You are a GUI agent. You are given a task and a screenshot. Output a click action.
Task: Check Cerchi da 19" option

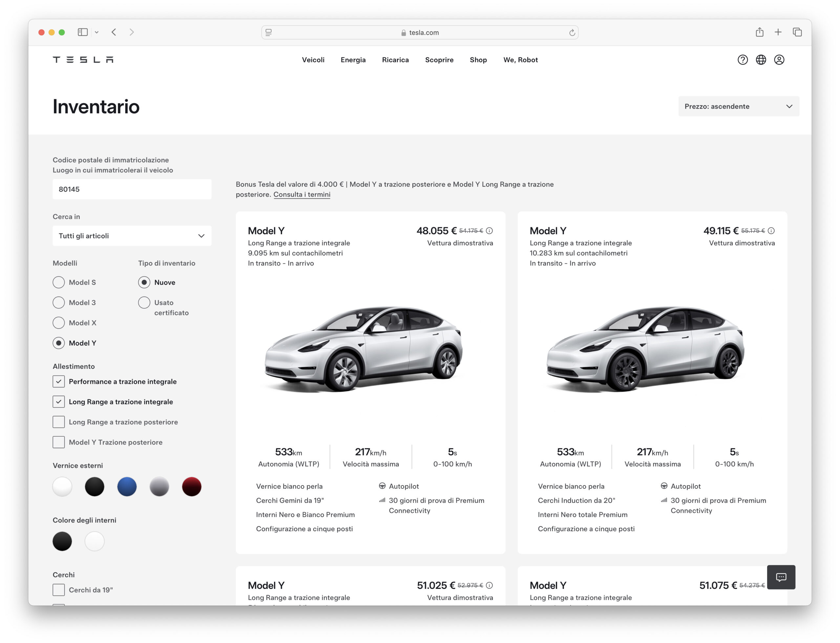coord(59,590)
